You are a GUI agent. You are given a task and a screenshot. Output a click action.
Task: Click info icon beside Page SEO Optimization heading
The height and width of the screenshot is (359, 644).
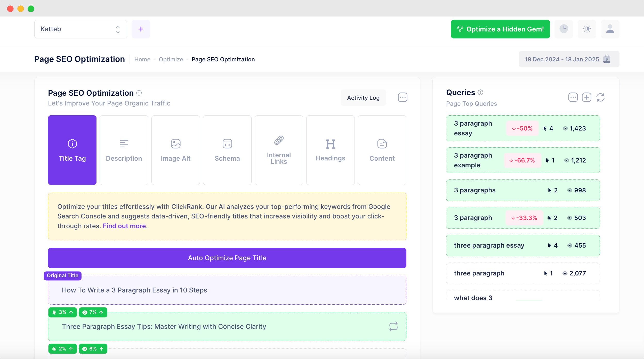139,93
